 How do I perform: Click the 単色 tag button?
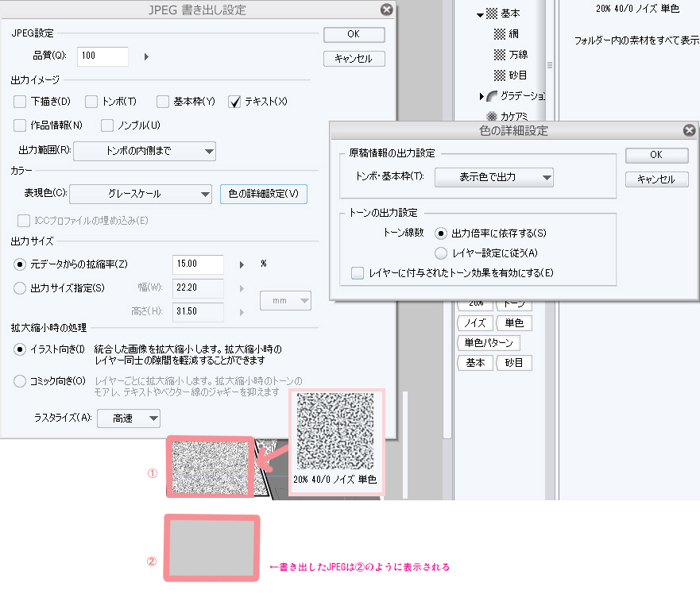514,323
